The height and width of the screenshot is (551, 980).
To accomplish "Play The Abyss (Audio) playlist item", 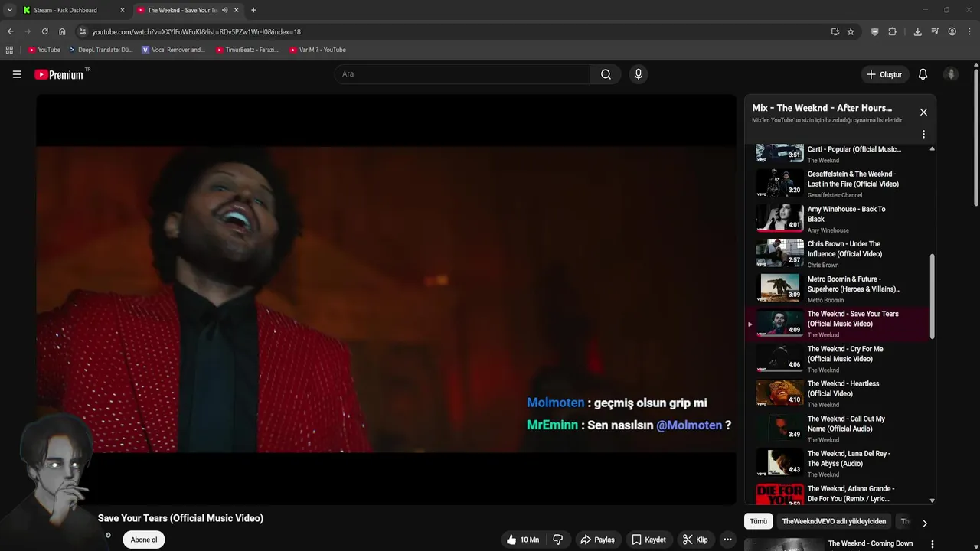I will point(839,464).
